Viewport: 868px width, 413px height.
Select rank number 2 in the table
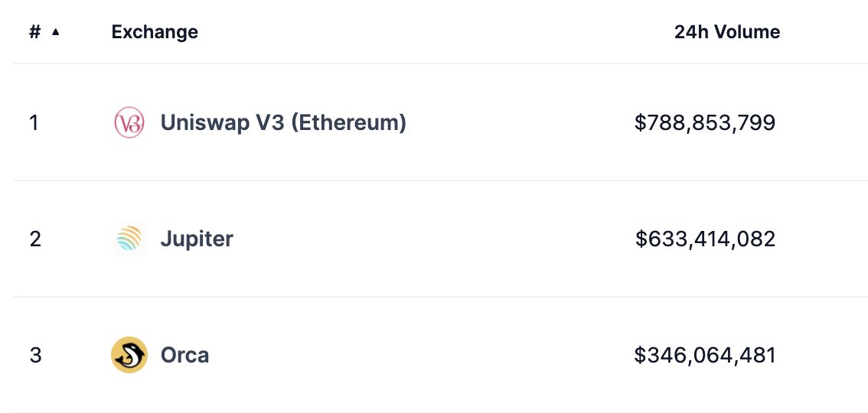(35, 239)
